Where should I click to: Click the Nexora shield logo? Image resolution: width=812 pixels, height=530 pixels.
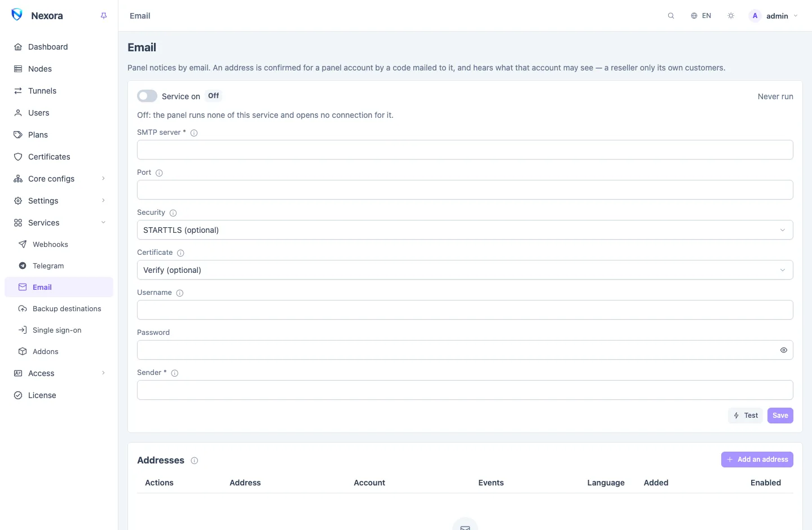coord(17,15)
